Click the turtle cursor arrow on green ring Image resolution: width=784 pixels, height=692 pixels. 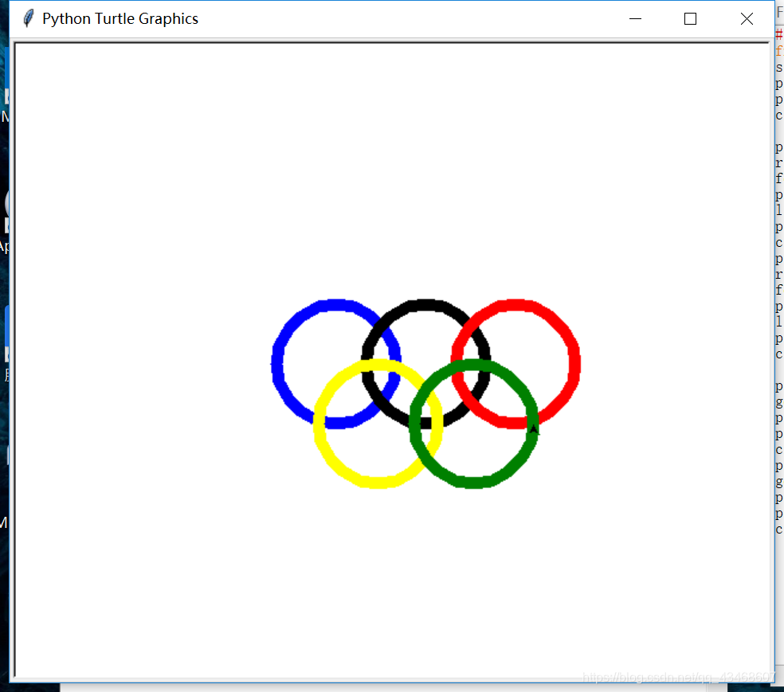coord(534,429)
